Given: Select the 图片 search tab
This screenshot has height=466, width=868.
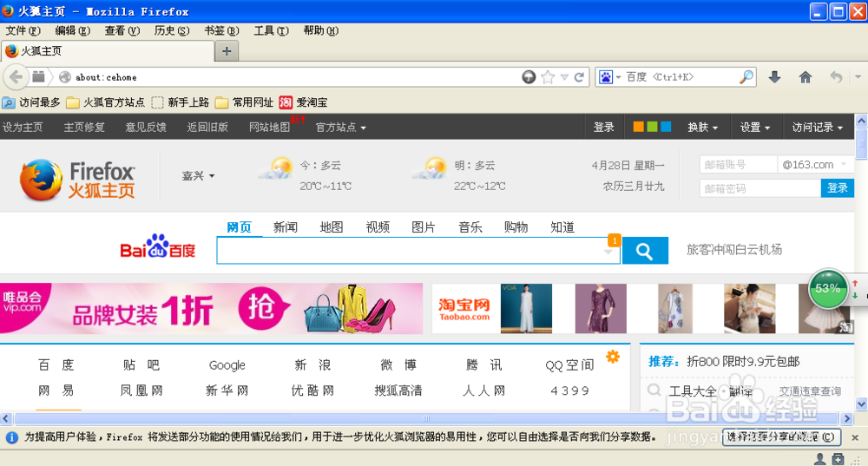Looking at the screenshot, I should [424, 226].
